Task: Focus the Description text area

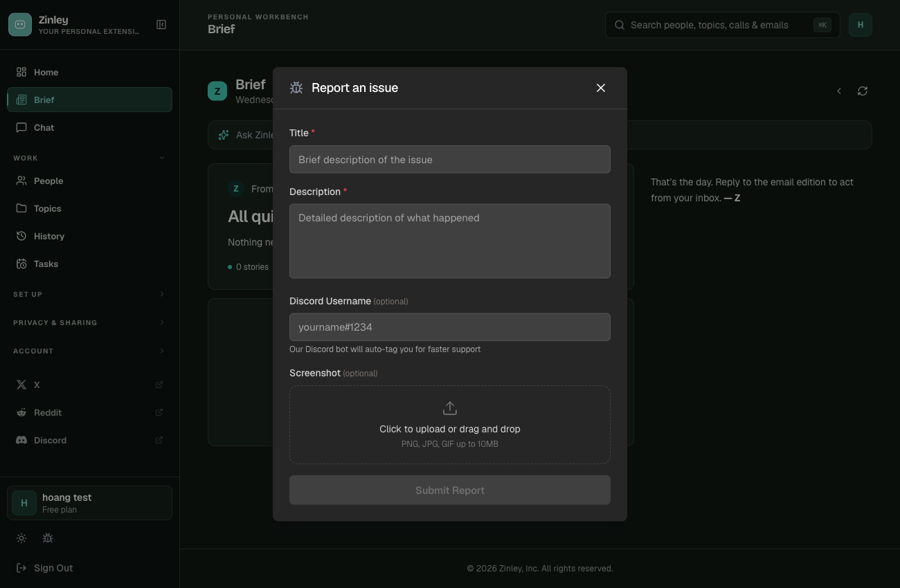Action: point(450,241)
